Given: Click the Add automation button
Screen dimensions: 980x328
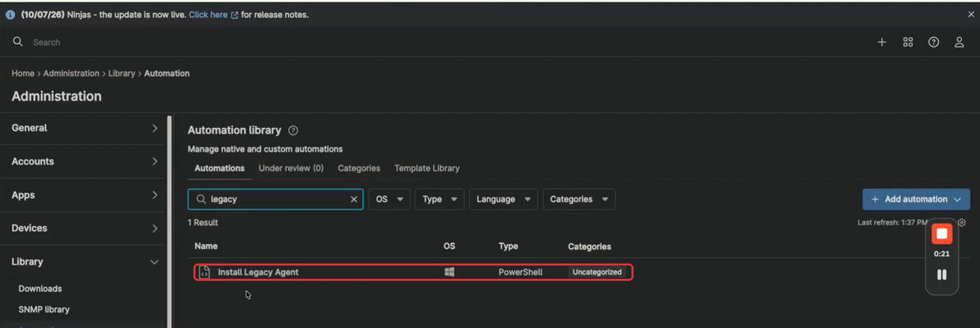Looking at the screenshot, I should [x=916, y=199].
